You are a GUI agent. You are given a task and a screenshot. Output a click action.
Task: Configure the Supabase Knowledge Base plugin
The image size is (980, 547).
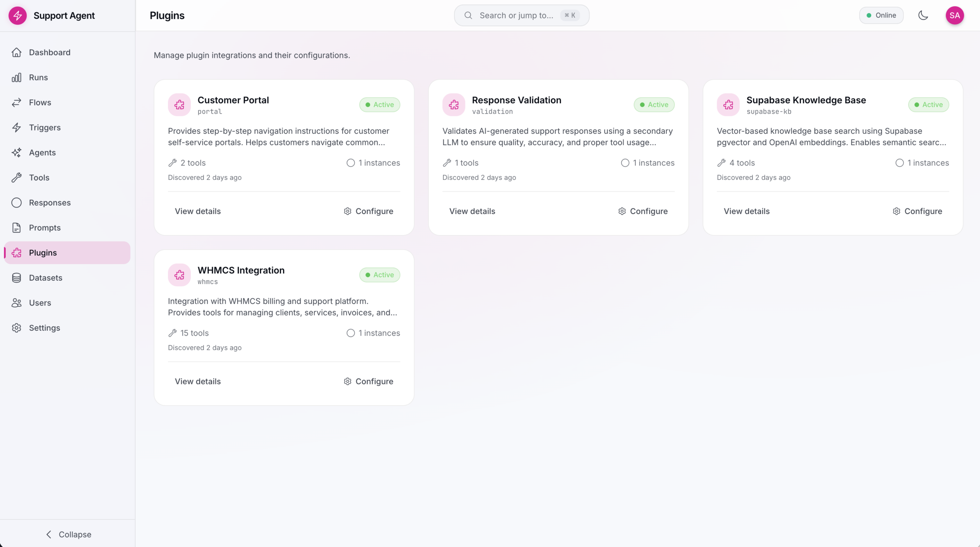point(917,211)
